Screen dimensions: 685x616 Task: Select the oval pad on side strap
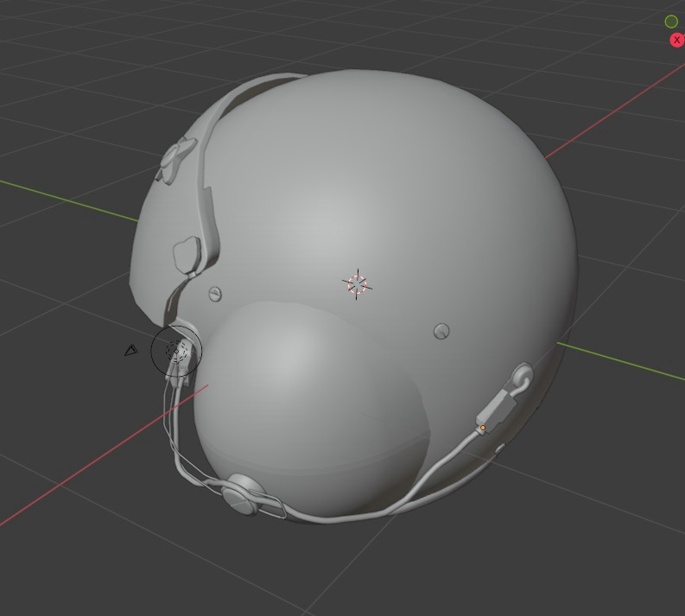187,253
